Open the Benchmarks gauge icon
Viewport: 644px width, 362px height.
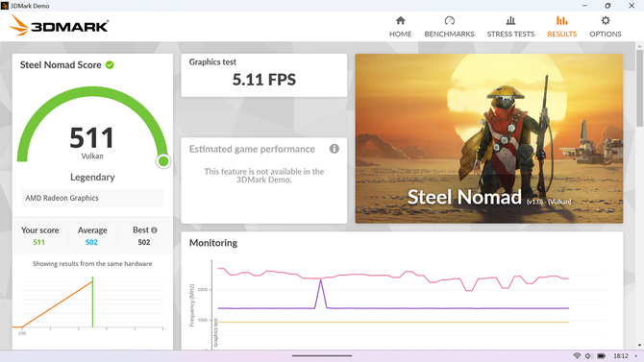(x=449, y=20)
